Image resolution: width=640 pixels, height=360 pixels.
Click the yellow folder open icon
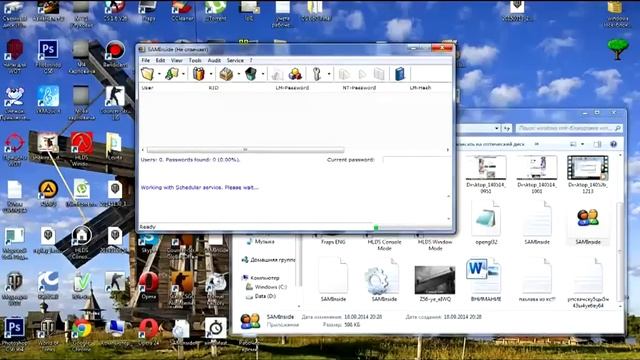148,74
